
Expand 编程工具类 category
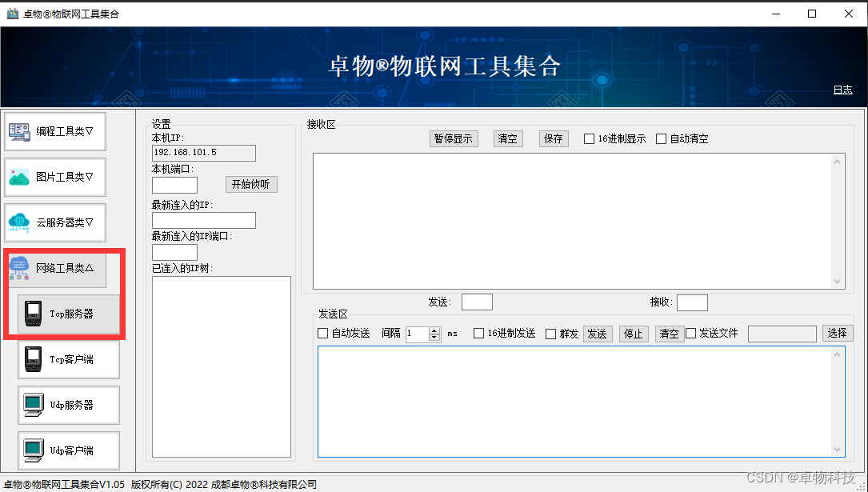pos(55,132)
